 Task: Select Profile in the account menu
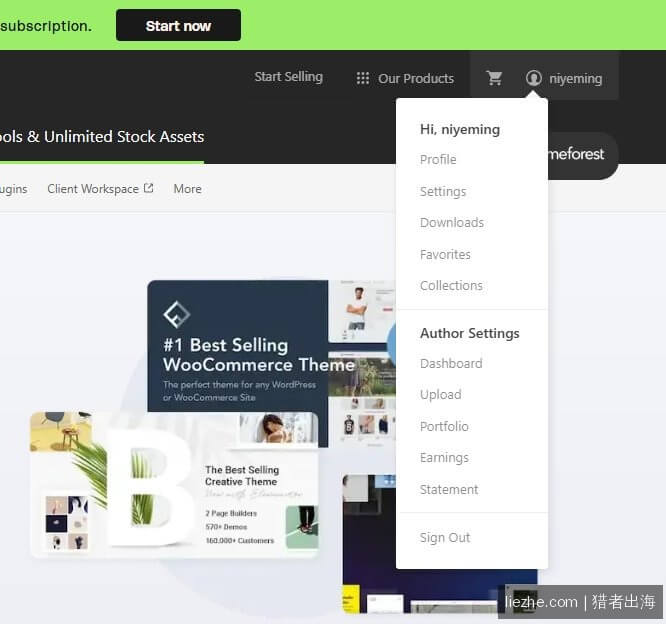click(438, 160)
